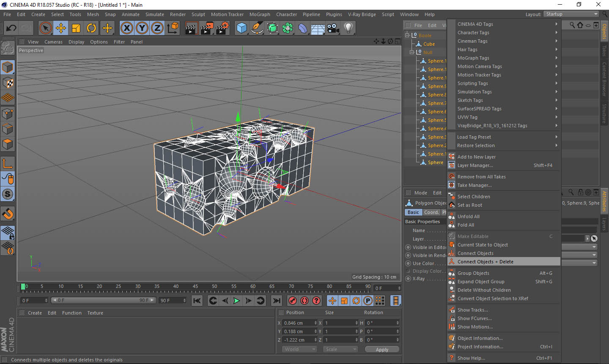Open the World coordinate system dropdown
This screenshot has width=609, height=364.
coord(299,349)
